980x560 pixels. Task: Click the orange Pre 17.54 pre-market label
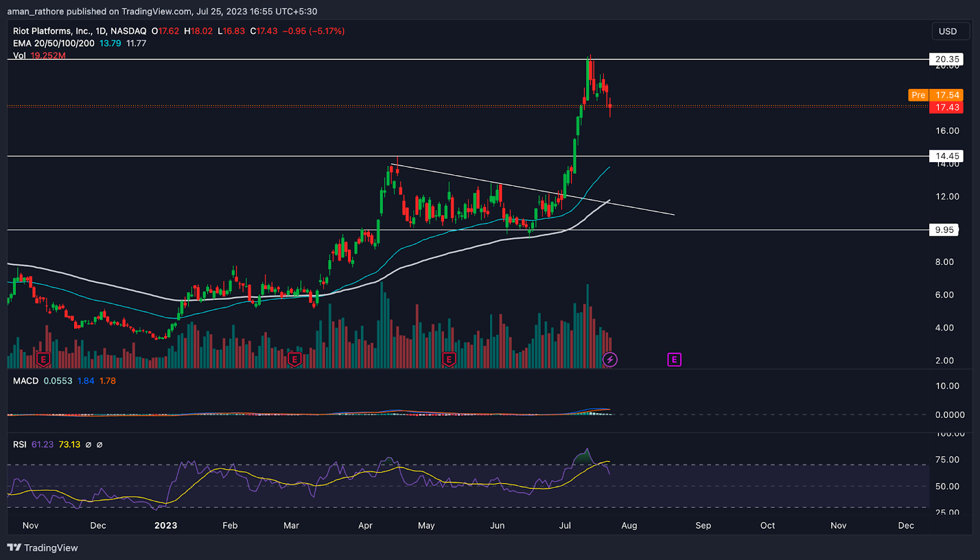pyautogui.click(x=936, y=95)
